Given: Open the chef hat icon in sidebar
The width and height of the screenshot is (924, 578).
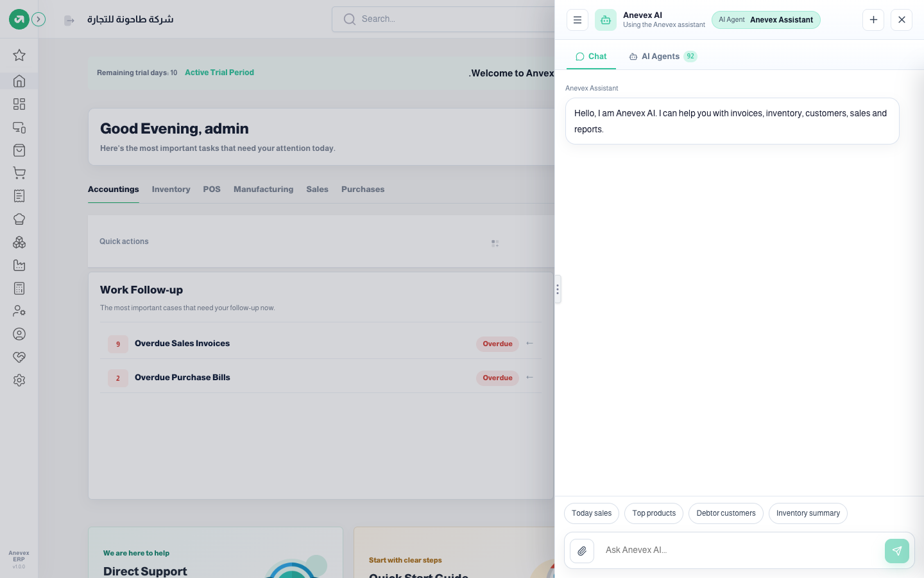Looking at the screenshot, I should click(x=19, y=219).
